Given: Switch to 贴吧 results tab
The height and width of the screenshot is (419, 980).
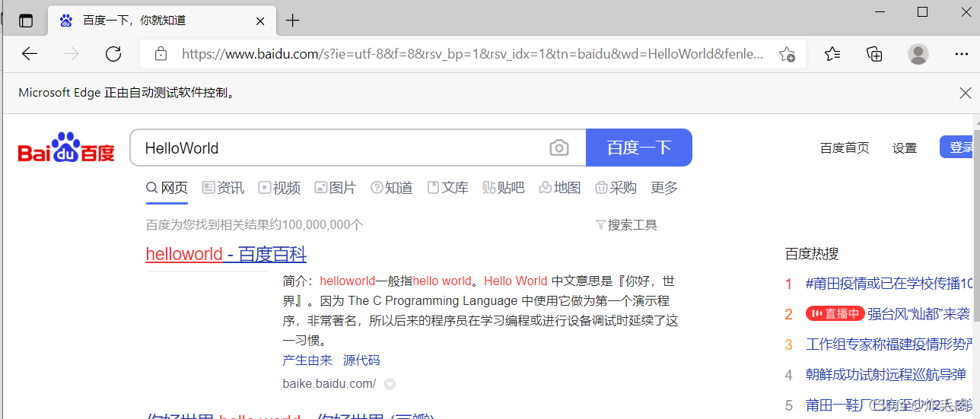Looking at the screenshot, I should [504, 188].
